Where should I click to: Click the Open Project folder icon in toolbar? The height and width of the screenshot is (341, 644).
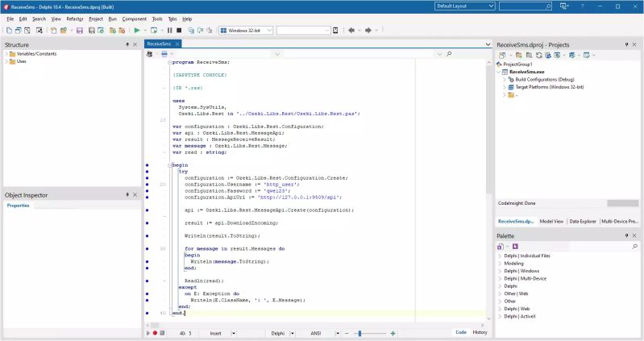[63, 31]
